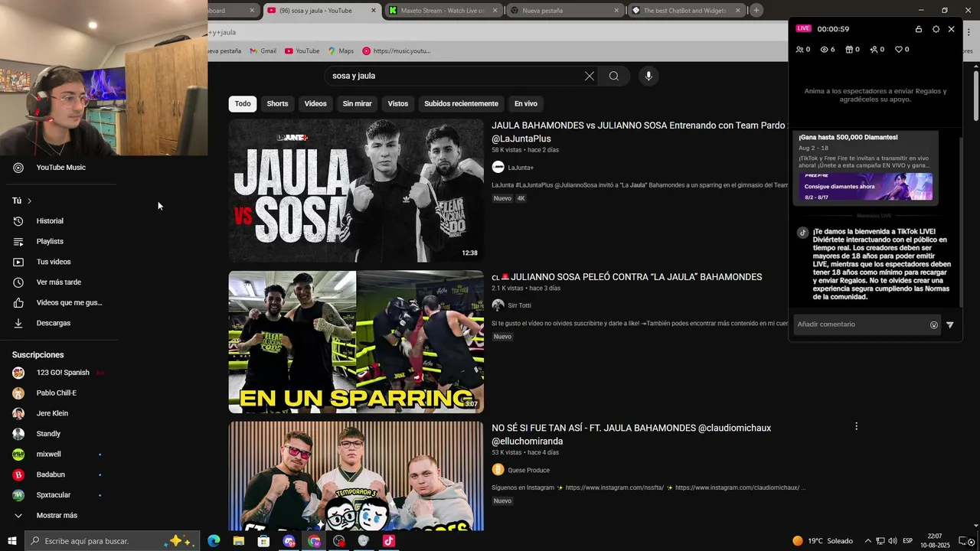The height and width of the screenshot is (551, 980).
Task: Open the Sirr Totti channel avatar
Action: [x=498, y=305]
